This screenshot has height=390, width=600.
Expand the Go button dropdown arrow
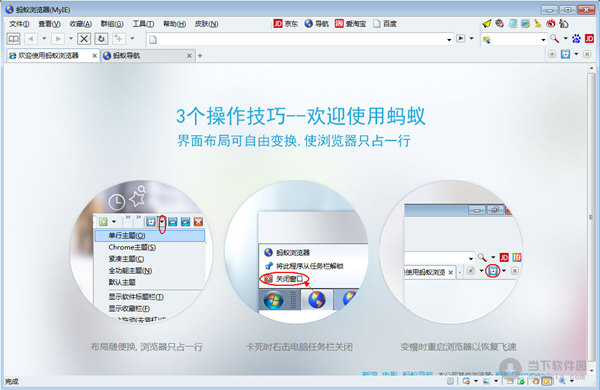tap(472, 39)
